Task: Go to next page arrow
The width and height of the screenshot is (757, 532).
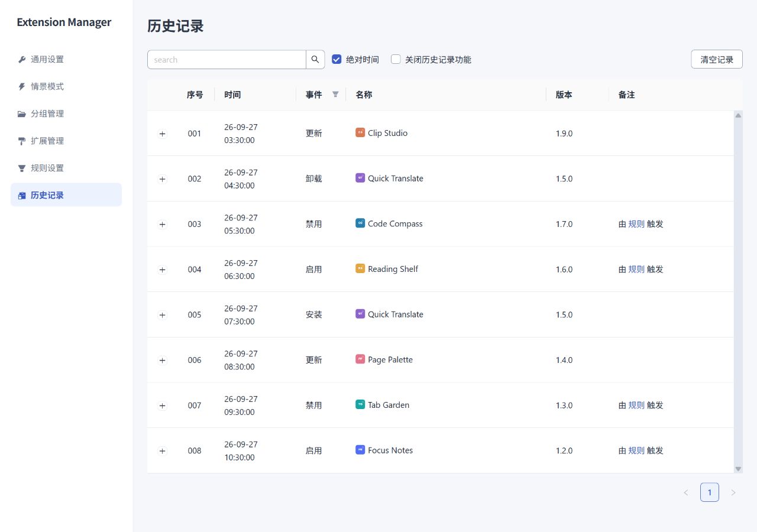Action: click(733, 492)
